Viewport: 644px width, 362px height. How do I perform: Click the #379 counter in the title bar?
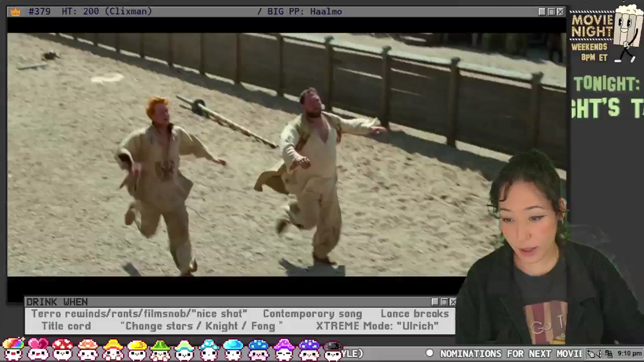pyautogui.click(x=40, y=12)
